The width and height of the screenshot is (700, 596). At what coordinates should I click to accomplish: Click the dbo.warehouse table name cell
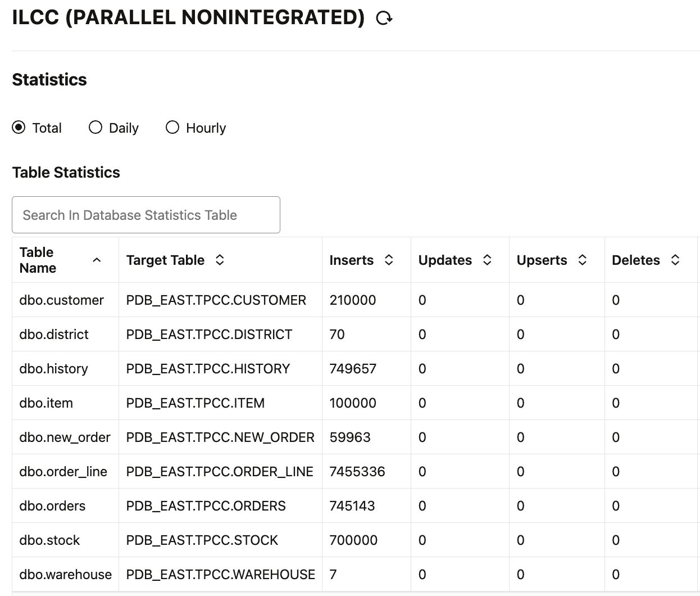pyautogui.click(x=65, y=575)
